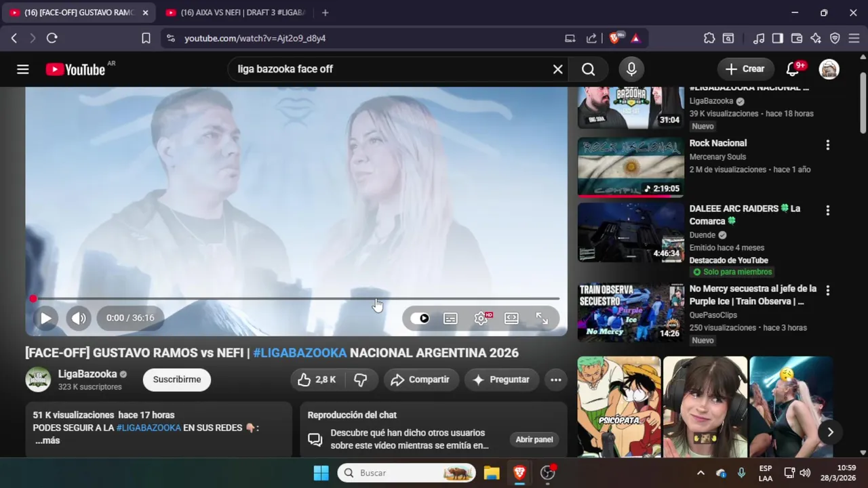Open the PSICÓPATA short thumbnail
868x488 pixels.
[x=619, y=407]
